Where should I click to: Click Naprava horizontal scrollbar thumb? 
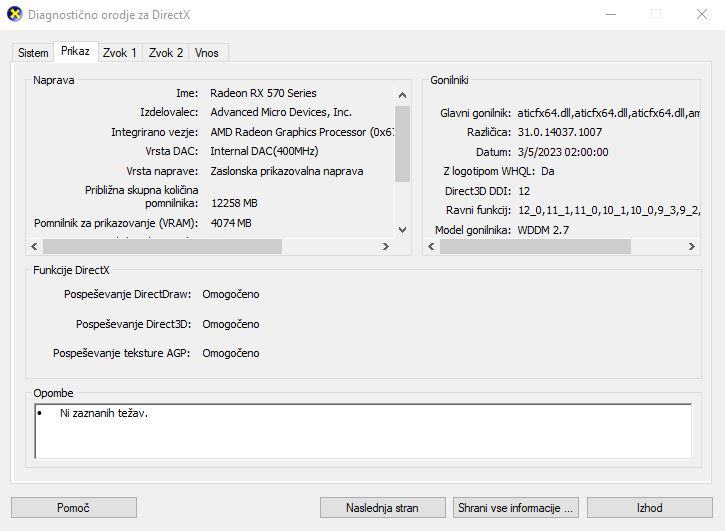point(162,247)
